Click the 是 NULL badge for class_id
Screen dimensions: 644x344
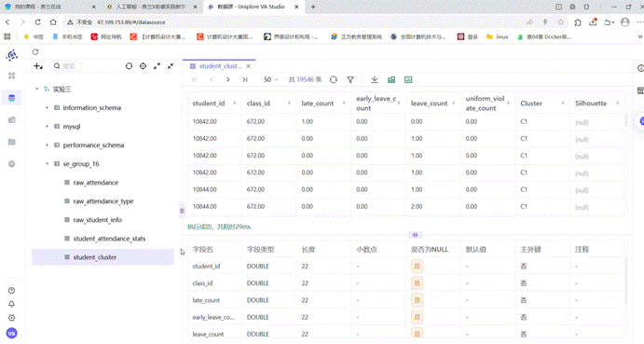[417, 283]
